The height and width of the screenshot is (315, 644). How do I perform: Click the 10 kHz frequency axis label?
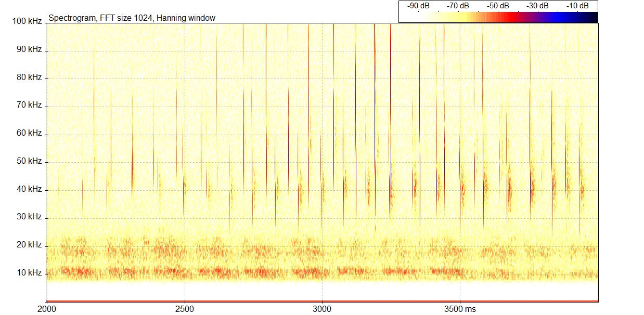[x=29, y=273]
